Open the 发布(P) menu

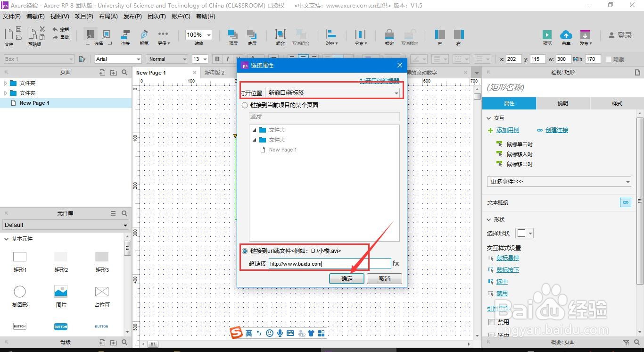click(132, 17)
